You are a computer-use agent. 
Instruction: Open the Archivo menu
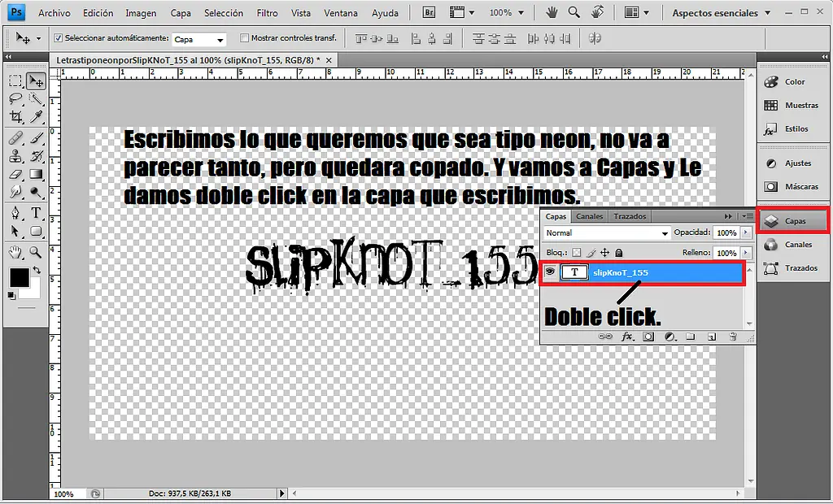pos(55,13)
